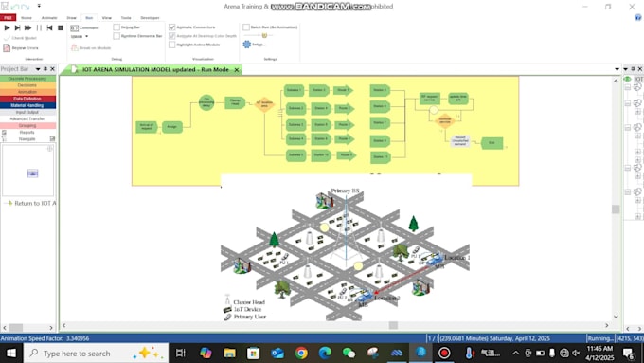Pin the Project Bar with the pushpin
This screenshot has height=363, width=644.
45,69
